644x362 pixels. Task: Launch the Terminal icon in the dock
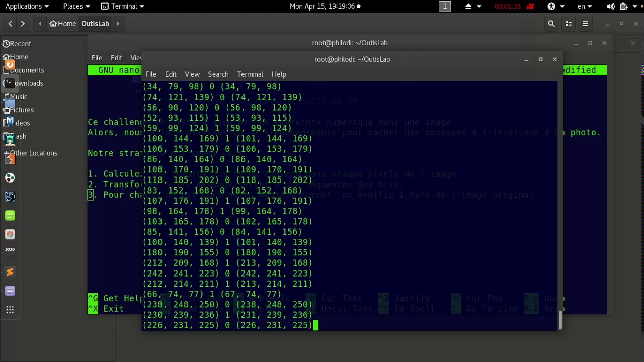(x=10, y=83)
